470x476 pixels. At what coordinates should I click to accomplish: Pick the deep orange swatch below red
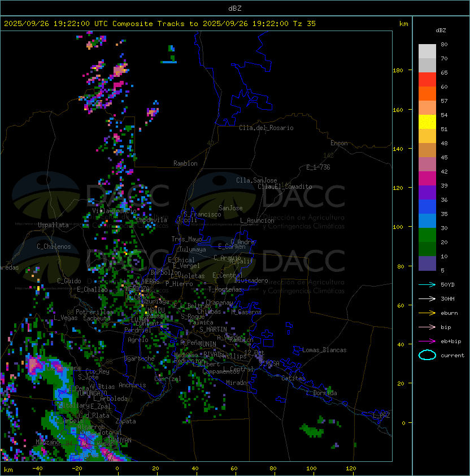(x=427, y=93)
